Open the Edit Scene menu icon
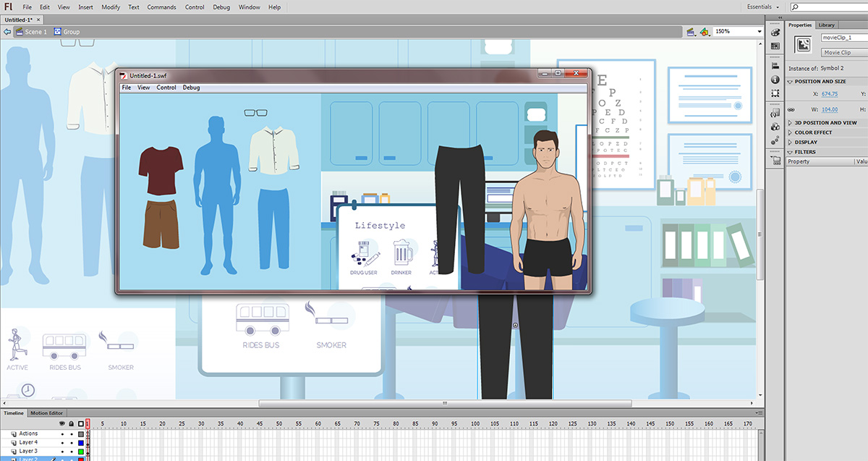Image resolution: width=868 pixels, height=461 pixels. tap(691, 32)
